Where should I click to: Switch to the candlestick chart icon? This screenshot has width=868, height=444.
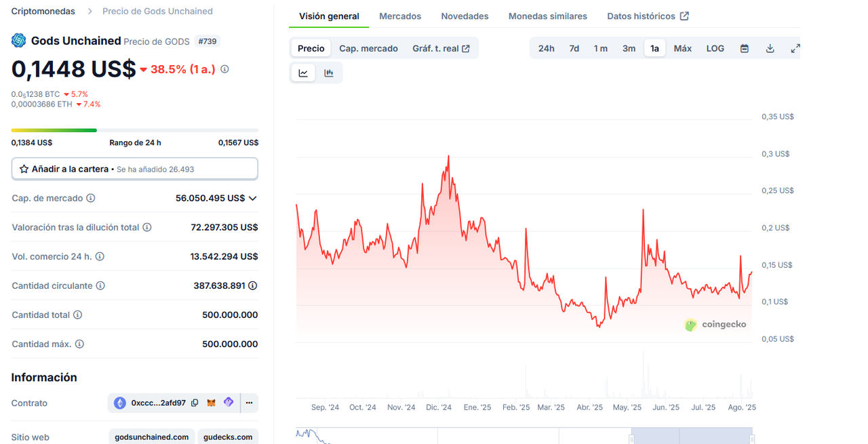(x=329, y=73)
